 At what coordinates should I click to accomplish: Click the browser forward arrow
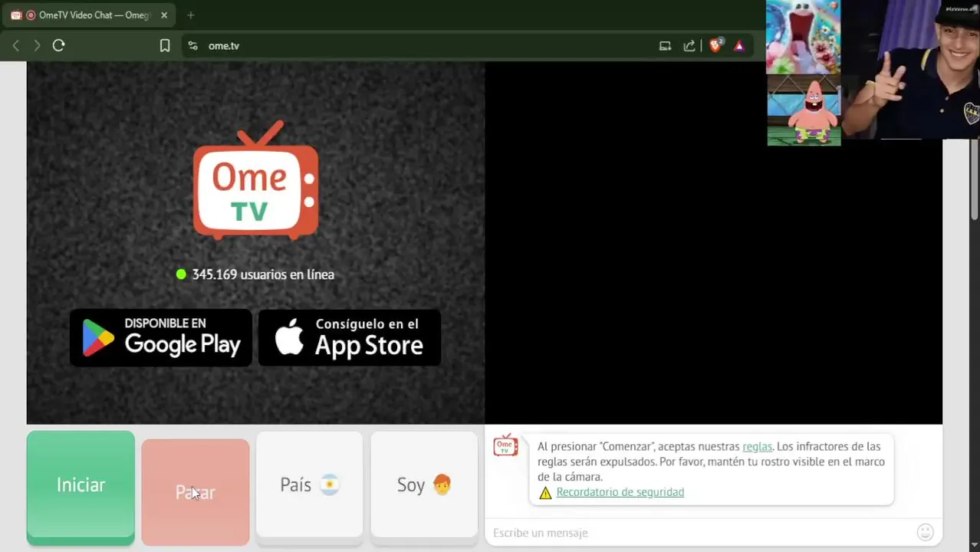click(x=37, y=46)
